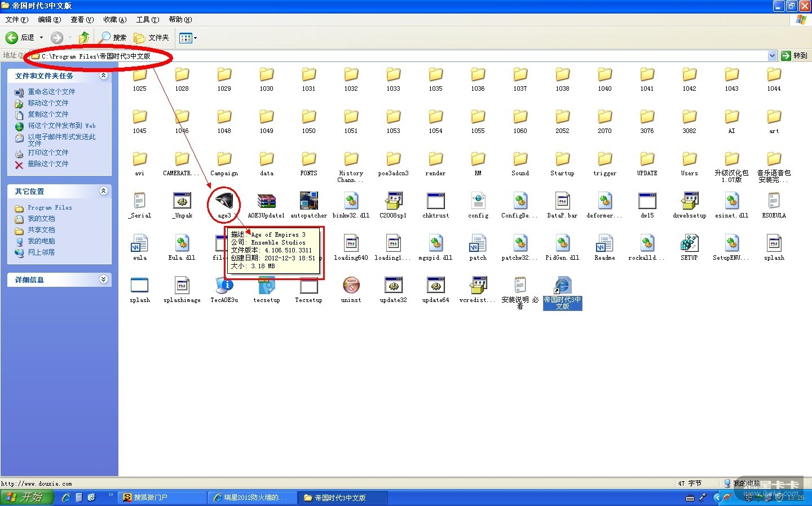Open the 收藏(A) menu
812x506 pixels.
[114, 20]
